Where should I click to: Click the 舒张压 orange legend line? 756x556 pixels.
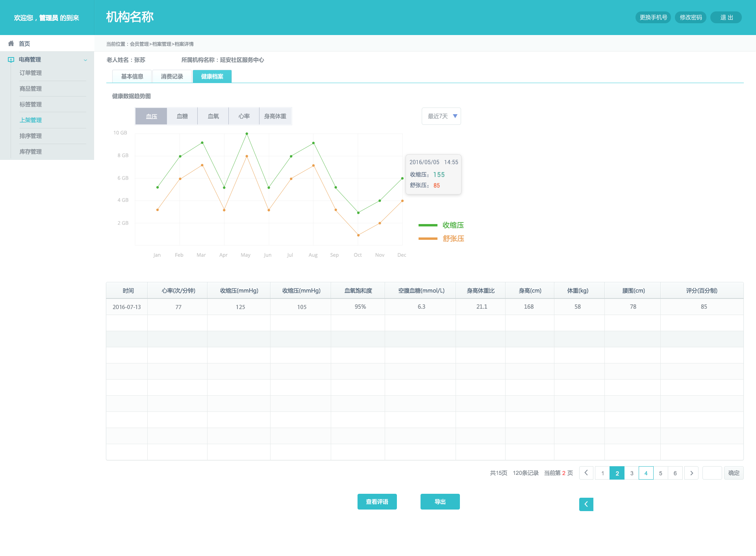tap(428, 239)
